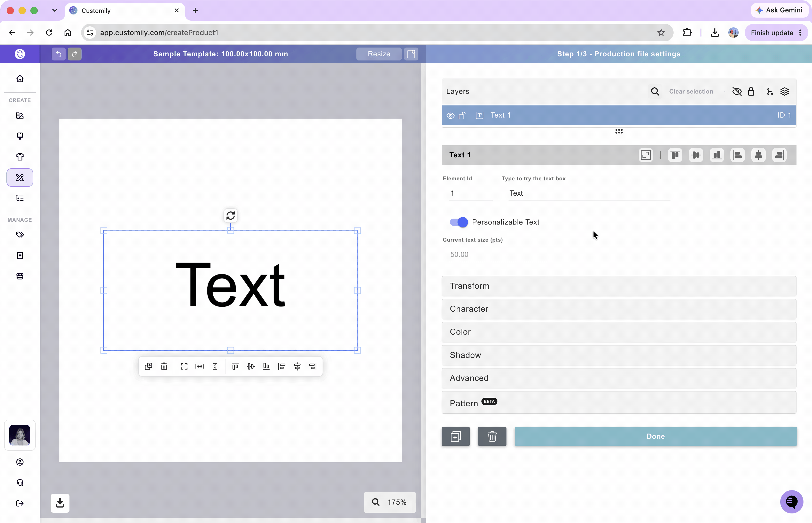The width and height of the screenshot is (812, 523).
Task: Duplicate element from canvas floating toolbar
Action: 148,366
